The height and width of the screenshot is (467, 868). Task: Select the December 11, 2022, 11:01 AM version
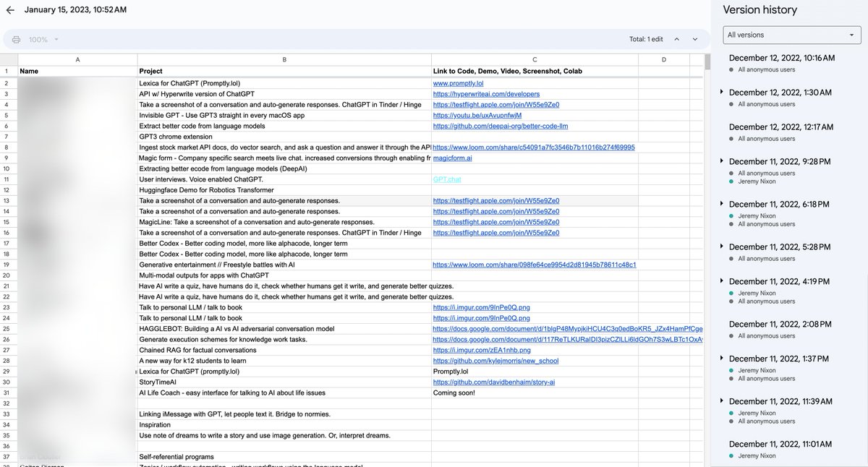click(x=779, y=443)
